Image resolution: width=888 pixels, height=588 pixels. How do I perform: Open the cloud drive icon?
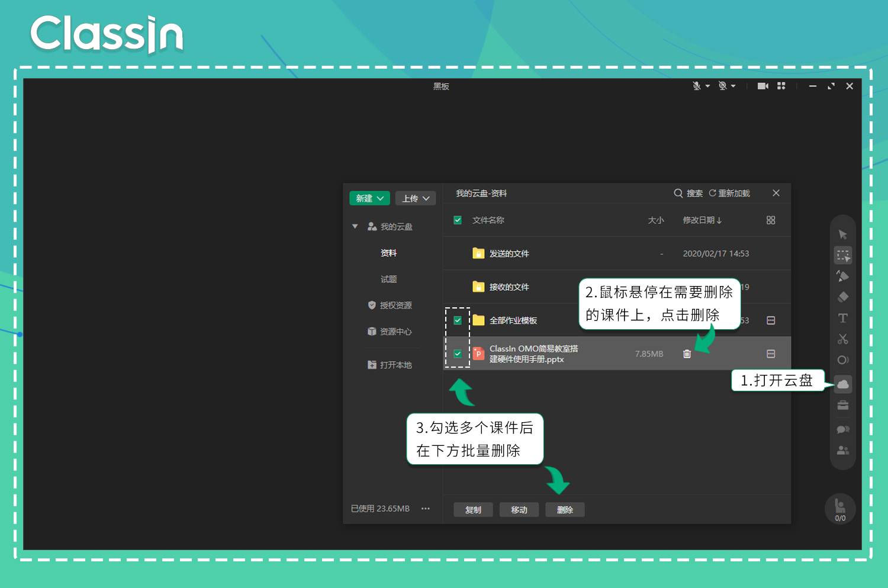coord(843,384)
